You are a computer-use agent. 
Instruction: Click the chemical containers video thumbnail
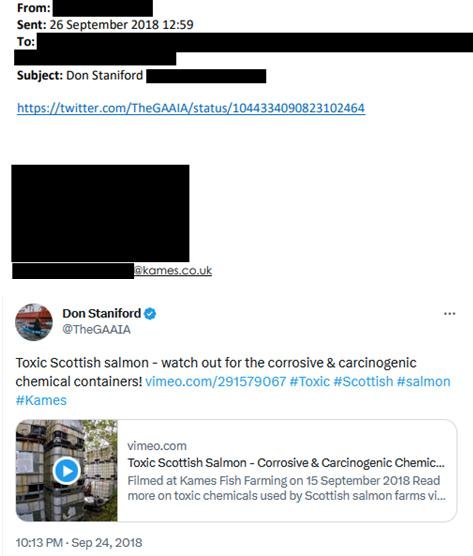point(67,471)
